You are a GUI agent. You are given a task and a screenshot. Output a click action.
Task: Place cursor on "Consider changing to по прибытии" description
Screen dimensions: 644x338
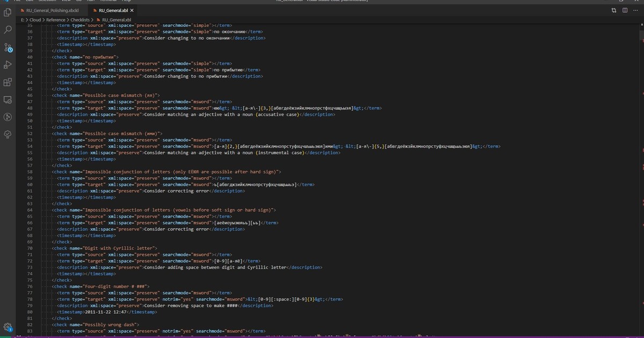click(x=185, y=76)
